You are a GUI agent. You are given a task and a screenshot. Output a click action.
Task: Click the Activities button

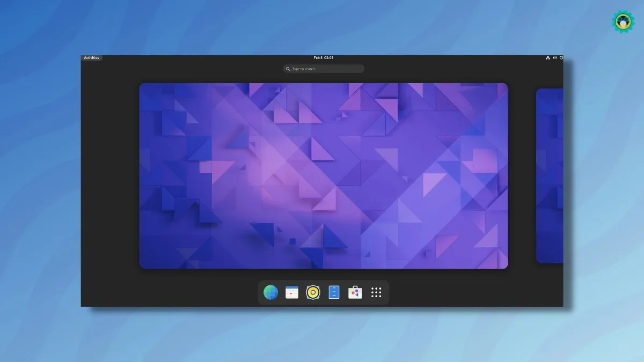(x=91, y=57)
